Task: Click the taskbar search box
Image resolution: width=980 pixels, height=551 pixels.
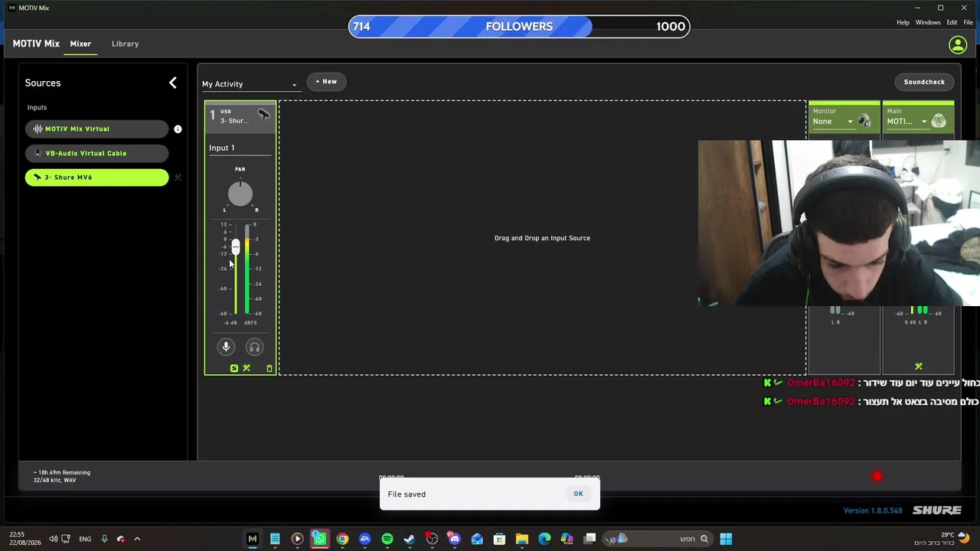Action: pyautogui.click(x=658, y=539)
